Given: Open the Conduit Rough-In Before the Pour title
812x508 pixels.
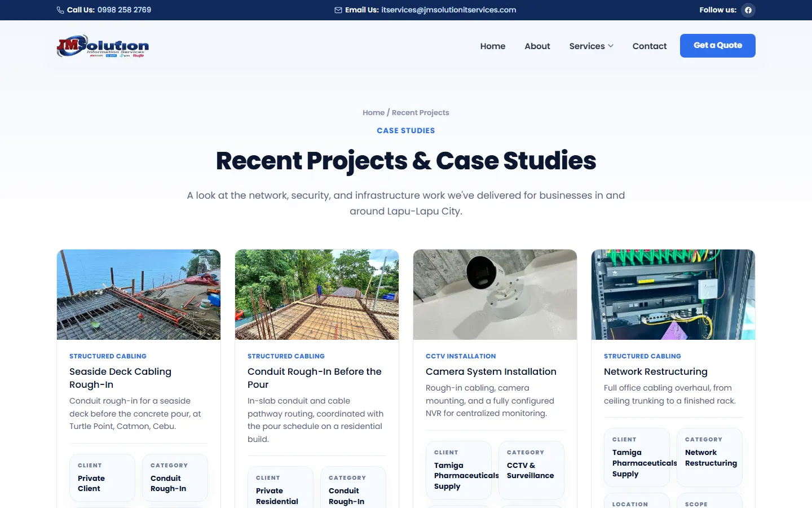Looking at the screenshot, I should [x=315, y=378].
